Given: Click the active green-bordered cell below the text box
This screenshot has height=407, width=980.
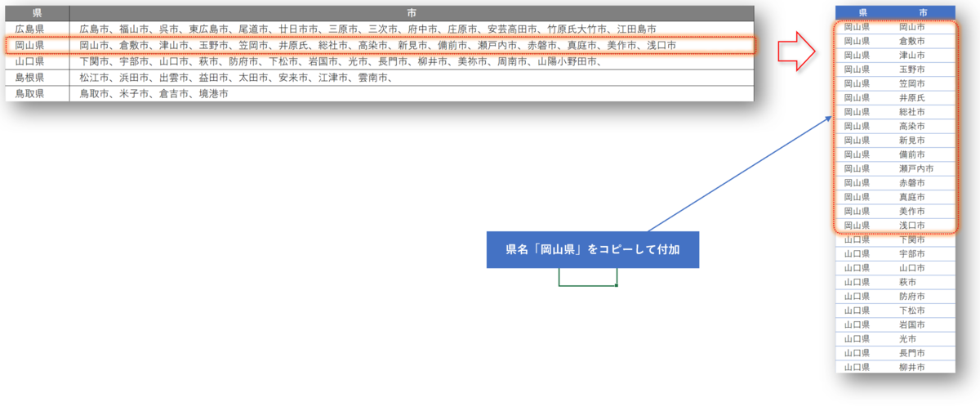Looking at the screenshot, I should [588, 277].
